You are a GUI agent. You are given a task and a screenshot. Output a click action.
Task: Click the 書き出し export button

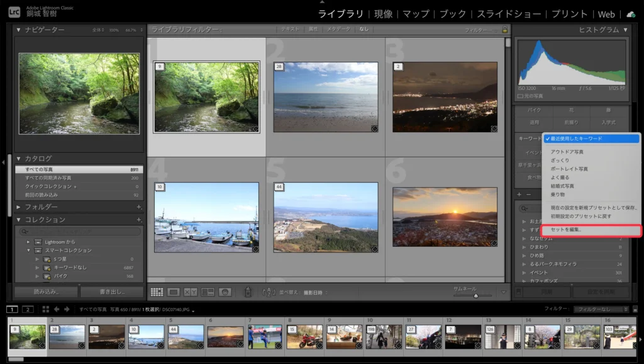pyautogui.click(x=112, y=292)
